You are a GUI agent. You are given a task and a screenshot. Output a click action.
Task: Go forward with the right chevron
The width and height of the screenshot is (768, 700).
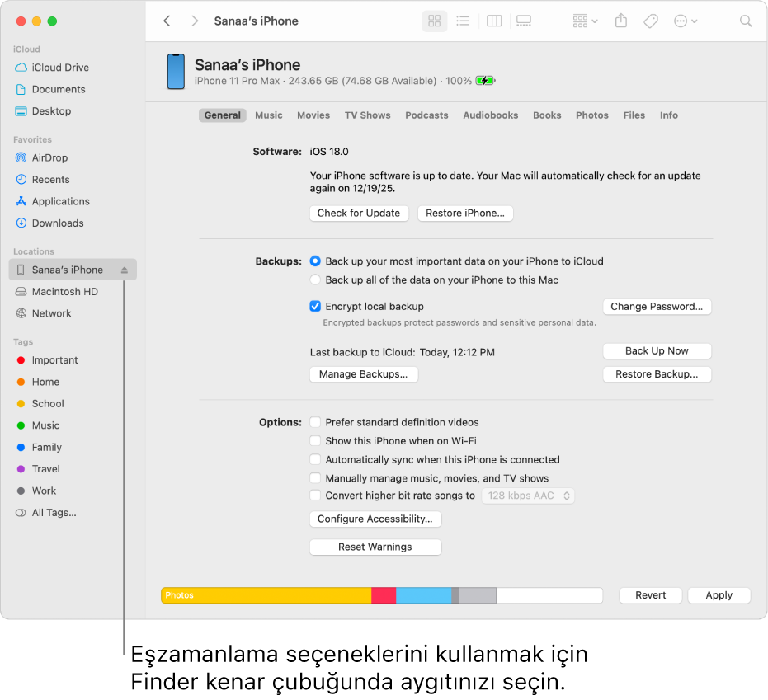[195, 21]
